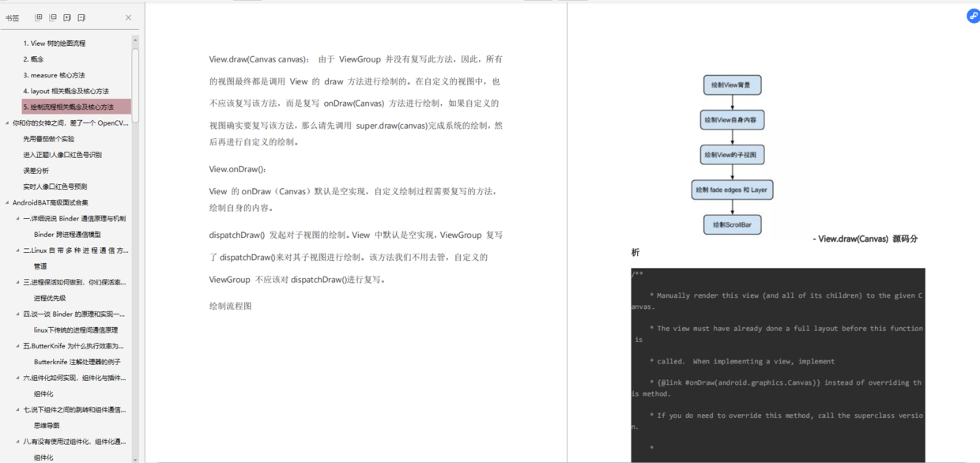
Task: Click the blue floating circular icon top right
Action: pyautogui.click(x=973, y=16)
